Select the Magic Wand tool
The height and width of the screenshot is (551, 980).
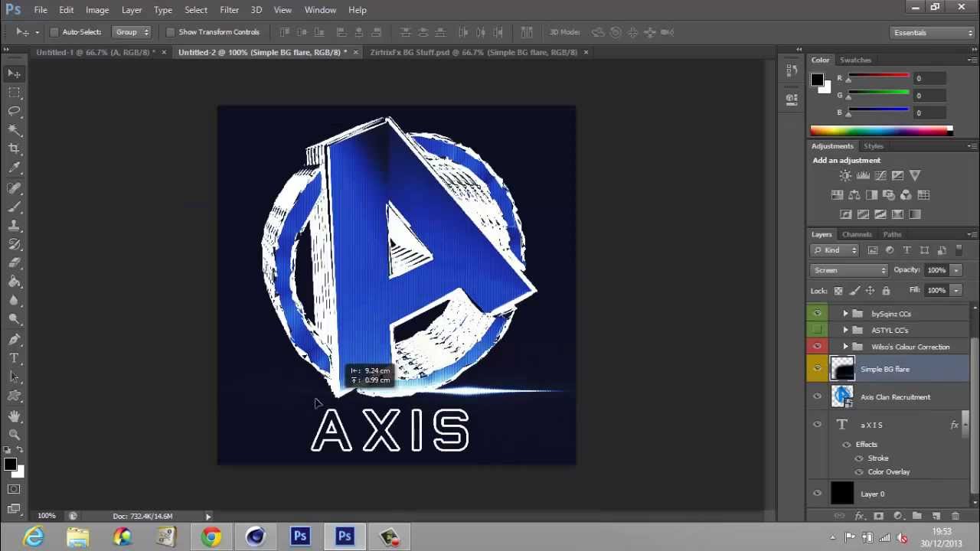pos(15,131)
